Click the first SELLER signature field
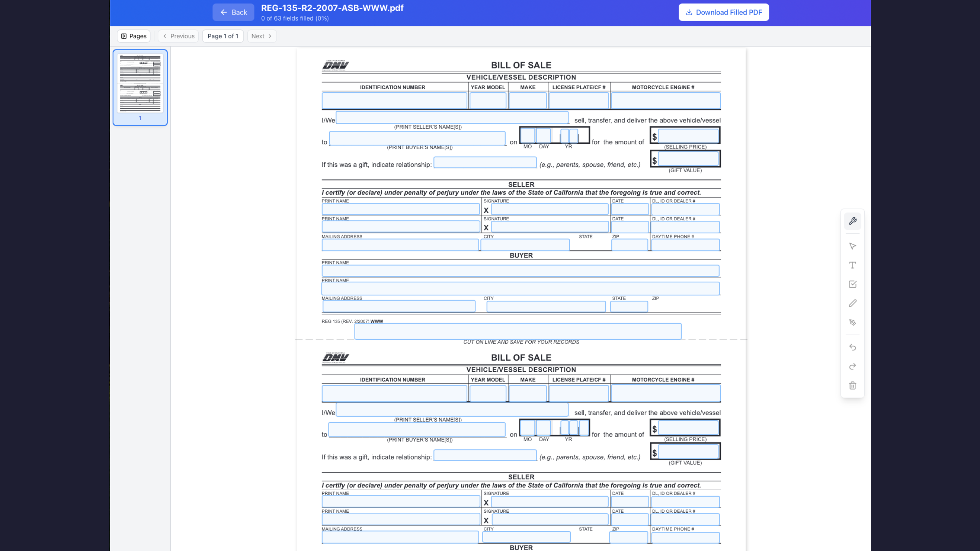980x551 pixels. (549, 209)
